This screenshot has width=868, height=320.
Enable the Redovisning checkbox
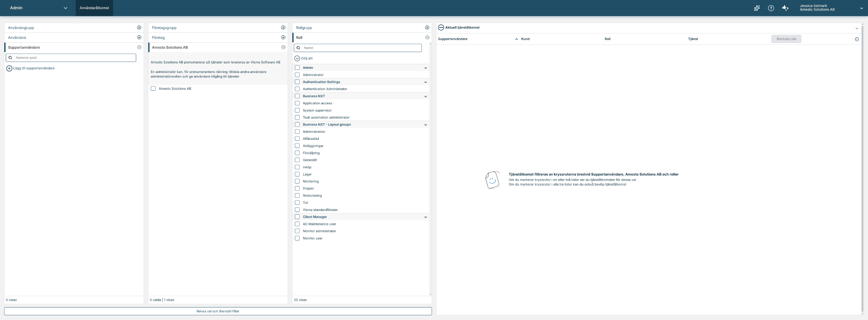point(297,196)
